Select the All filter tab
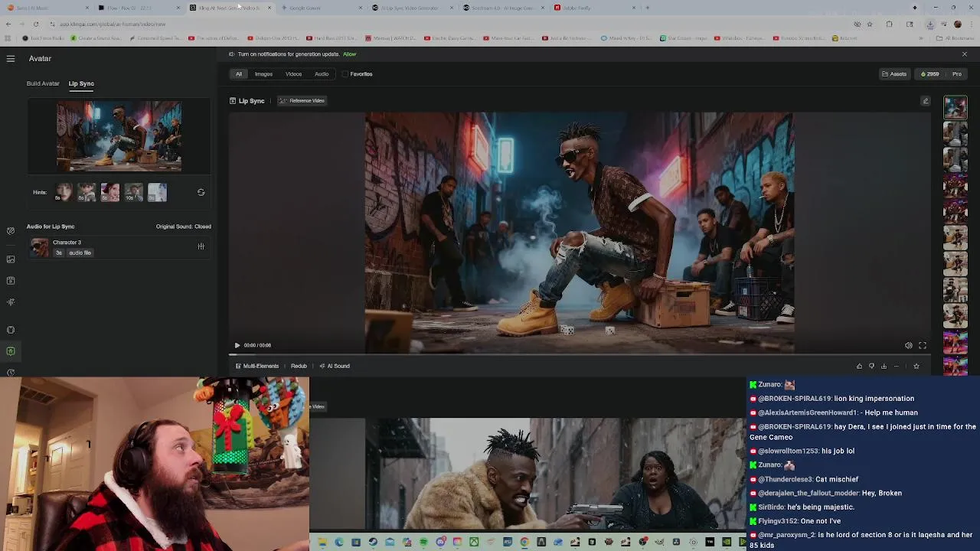980x551 pixels. pos(239,74)
